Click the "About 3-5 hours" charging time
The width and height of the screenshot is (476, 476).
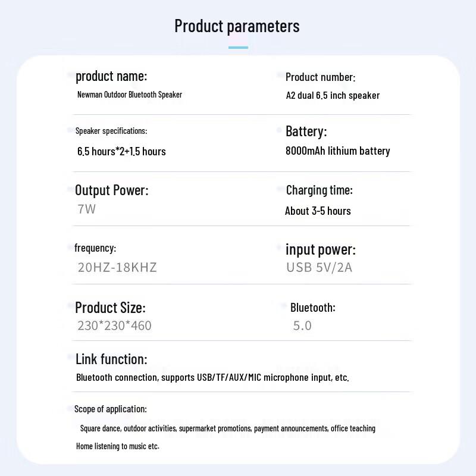(x=318, y=211)
